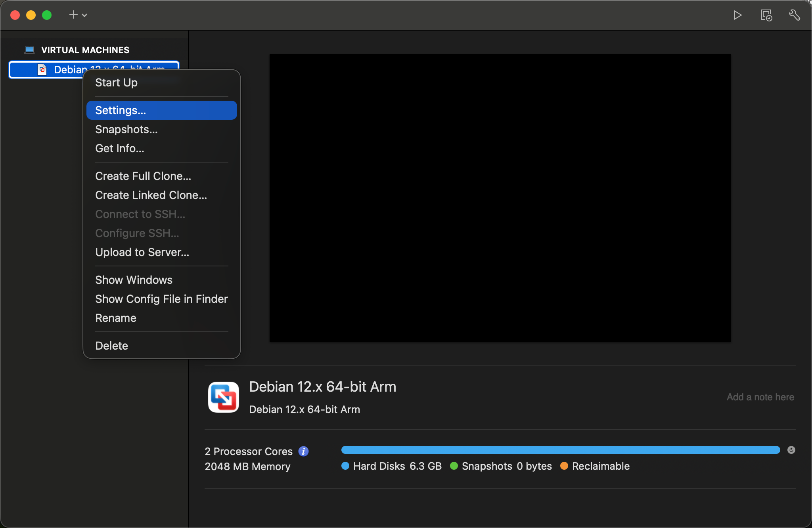Click the Rename menu entry

click(115, 318)
